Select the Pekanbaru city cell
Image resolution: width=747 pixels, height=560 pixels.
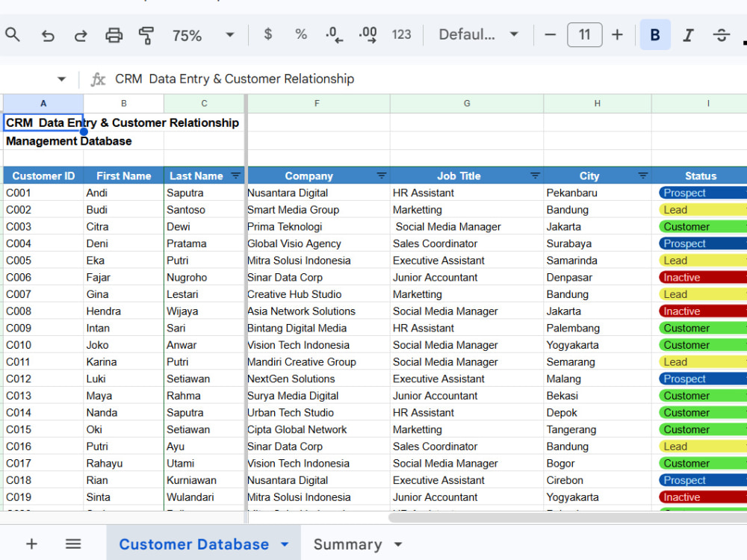coord(598,193)
